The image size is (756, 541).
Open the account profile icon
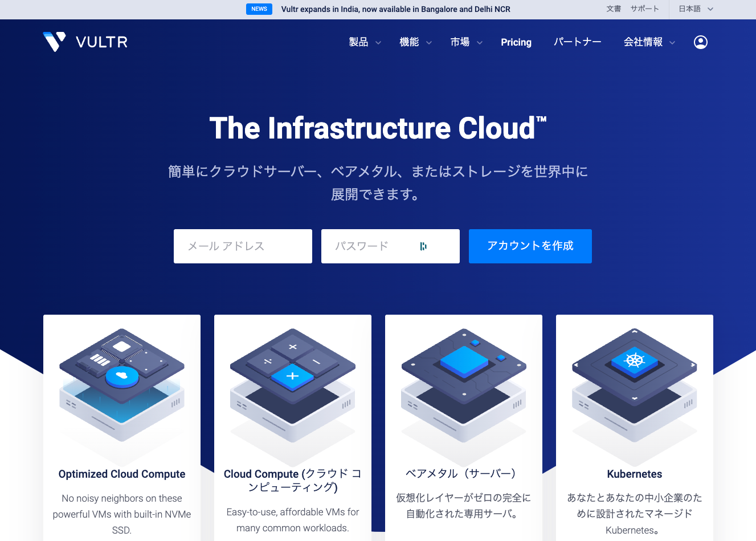coord(700,42)
